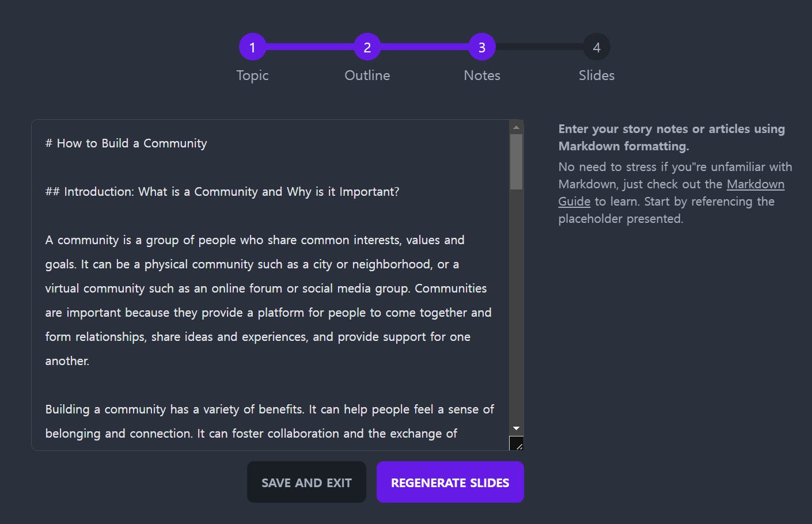Click the Save and Exit button

pyautogui.click(x=306, y=482)
